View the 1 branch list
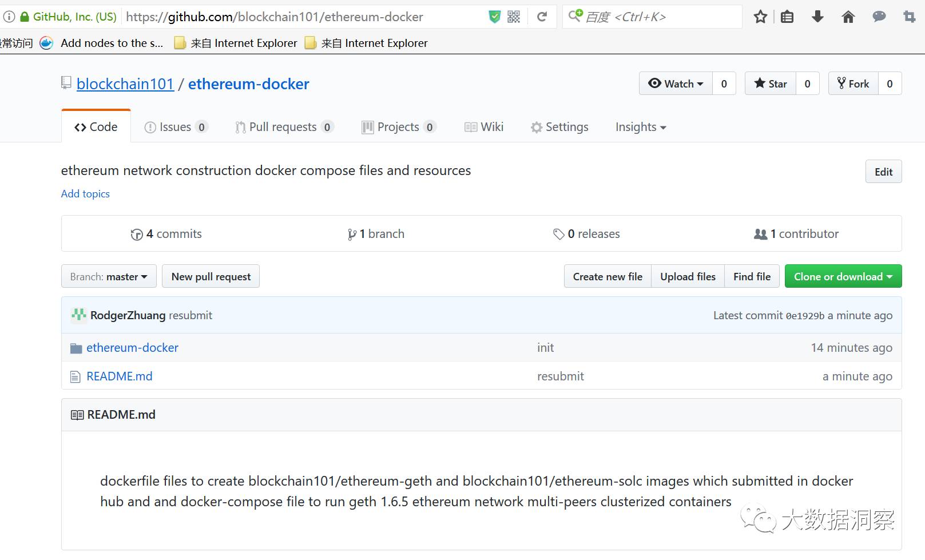Image resolution: width=925 pixels, height=560 pixels. click(376, 234)
